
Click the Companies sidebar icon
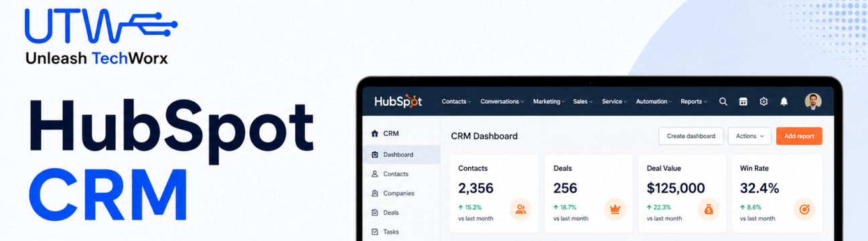pos(375,193)
